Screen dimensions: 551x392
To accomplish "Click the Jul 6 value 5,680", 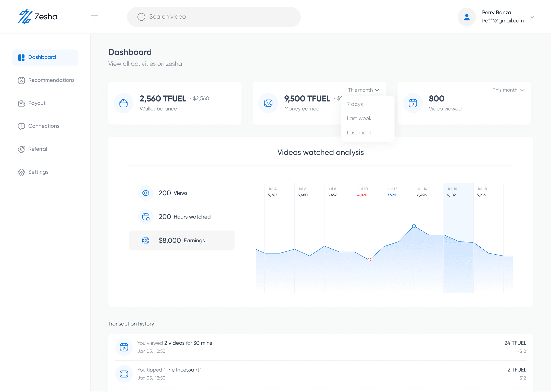I will (x=303, y=195).
